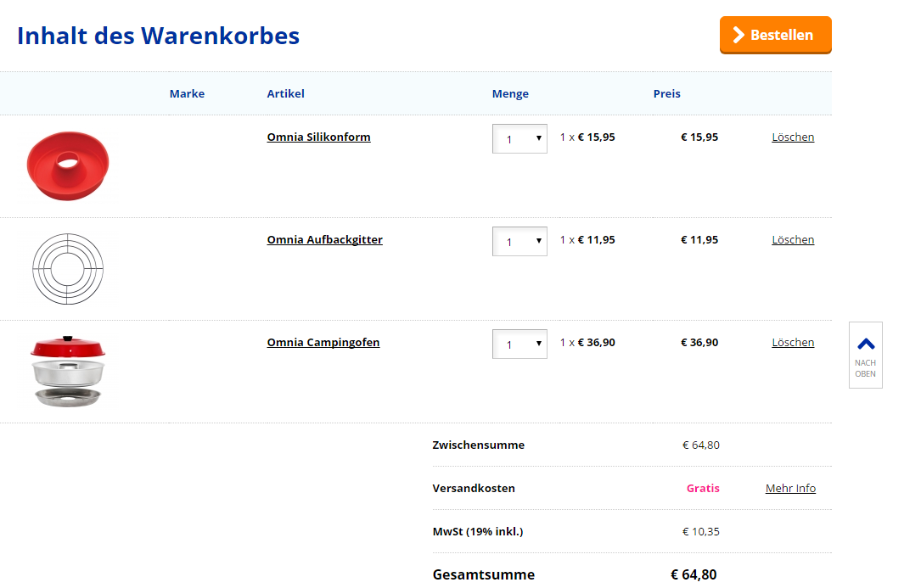Click the camping oven product image
The width and height of the screenshot is (921, 588).
click(68, 372)
